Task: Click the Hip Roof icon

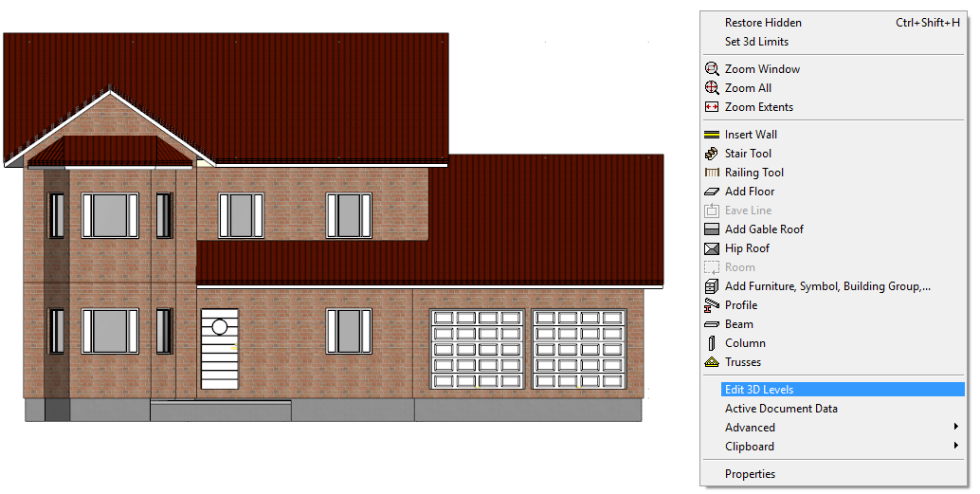Action: pyautogui.click(x=711, y=248)
